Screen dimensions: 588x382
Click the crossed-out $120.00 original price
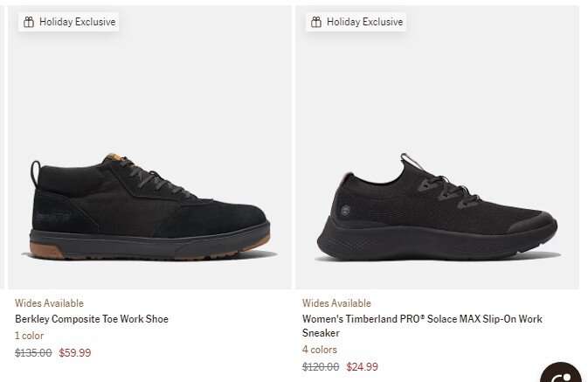tap(321, 367)
